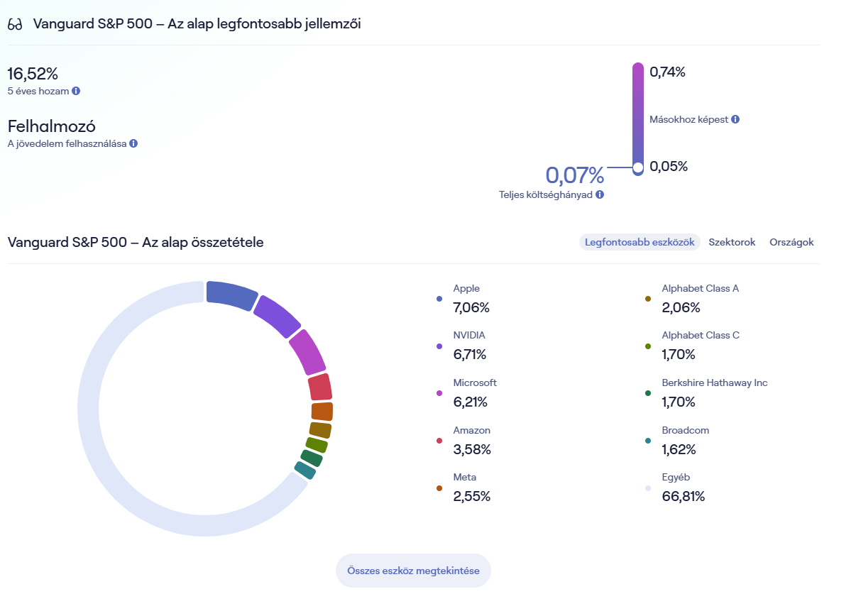
Task: Click the Broadcom legend color dot
Action: coord(648,441)
